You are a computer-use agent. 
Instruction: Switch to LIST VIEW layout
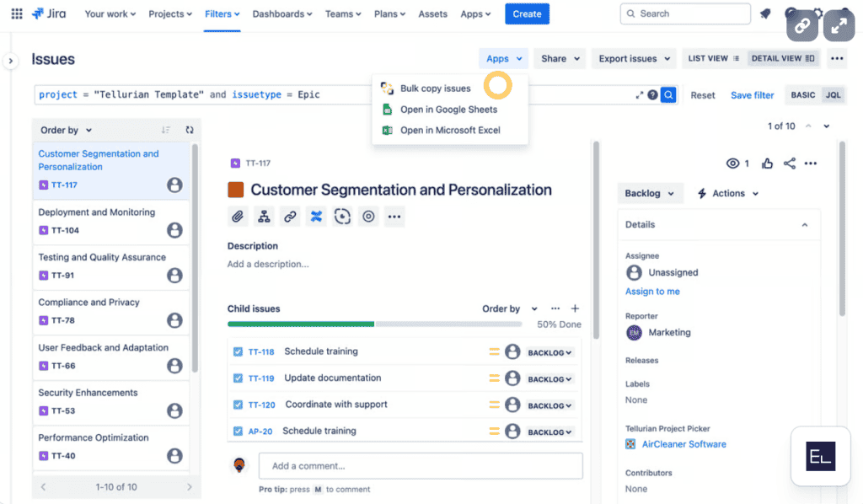(x=713, y=59)
